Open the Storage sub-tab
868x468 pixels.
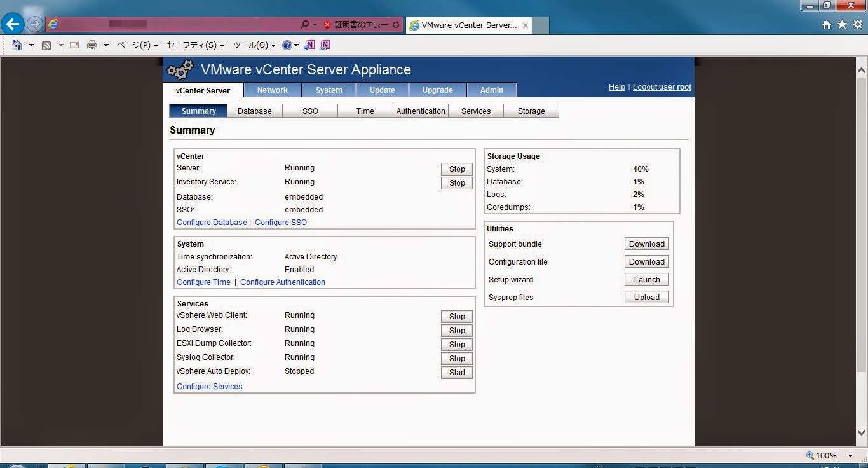[x=531, y=111]
